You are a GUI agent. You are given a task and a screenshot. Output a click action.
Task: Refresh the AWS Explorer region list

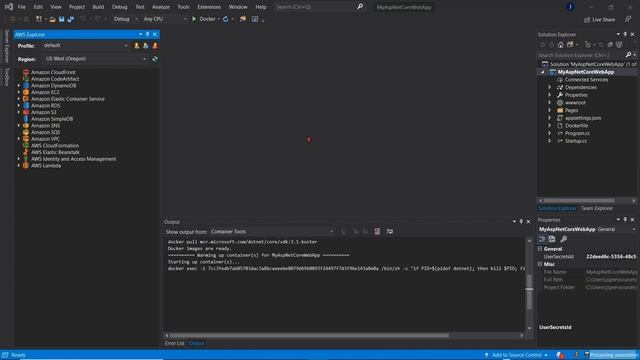coord(155,59)
